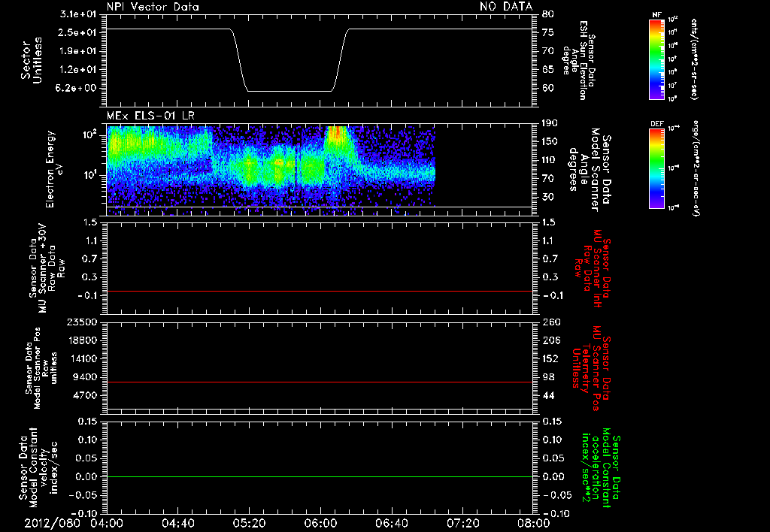Click the 04:40 time axis label
The width and height of the screenshot is (770, 532).
[177, 523]
